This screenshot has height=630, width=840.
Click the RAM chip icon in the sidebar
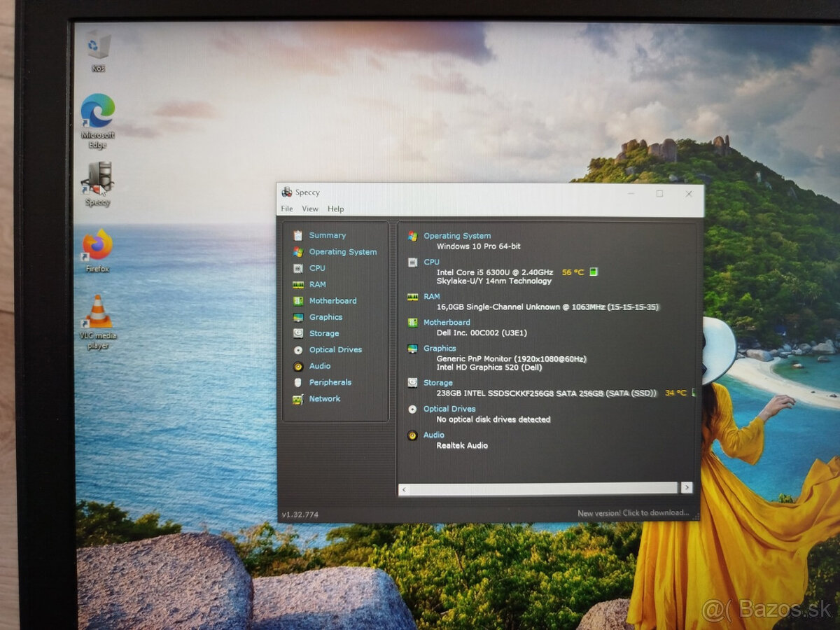point(298,285)
